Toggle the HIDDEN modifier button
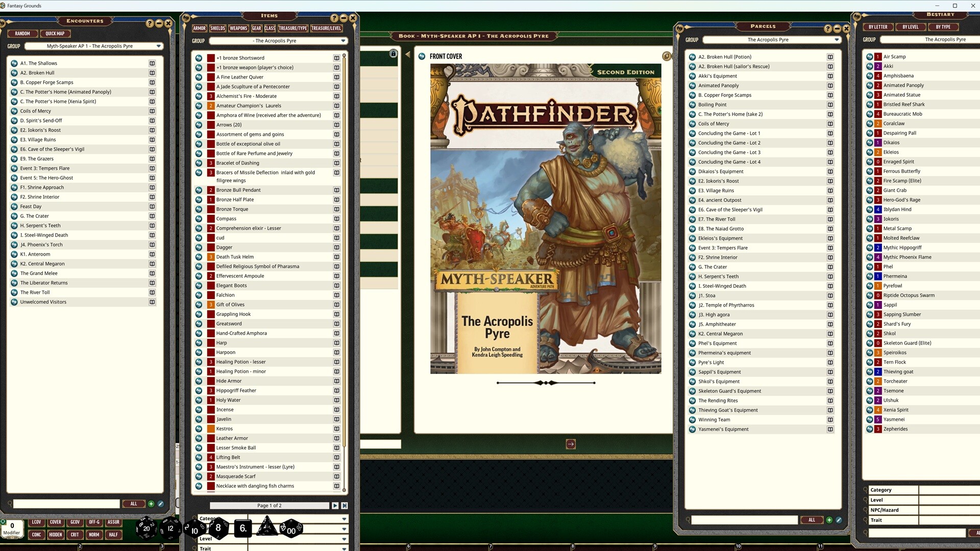The width and height of the screenshot is (980, 551). pos(56,535)
